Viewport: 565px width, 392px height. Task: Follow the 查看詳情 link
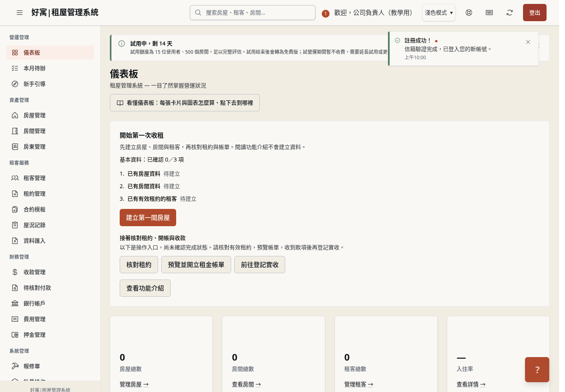point(471,384)
